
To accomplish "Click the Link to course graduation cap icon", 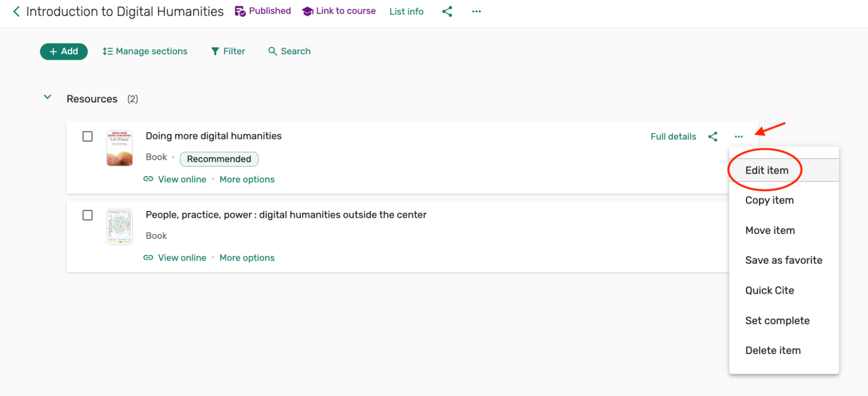I will [307, 11].
